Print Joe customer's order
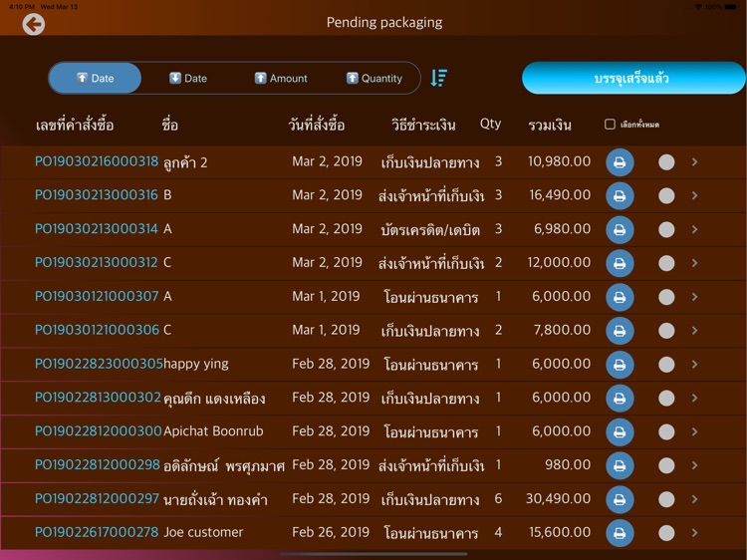747x560 pixels. [x=620, y=533]
